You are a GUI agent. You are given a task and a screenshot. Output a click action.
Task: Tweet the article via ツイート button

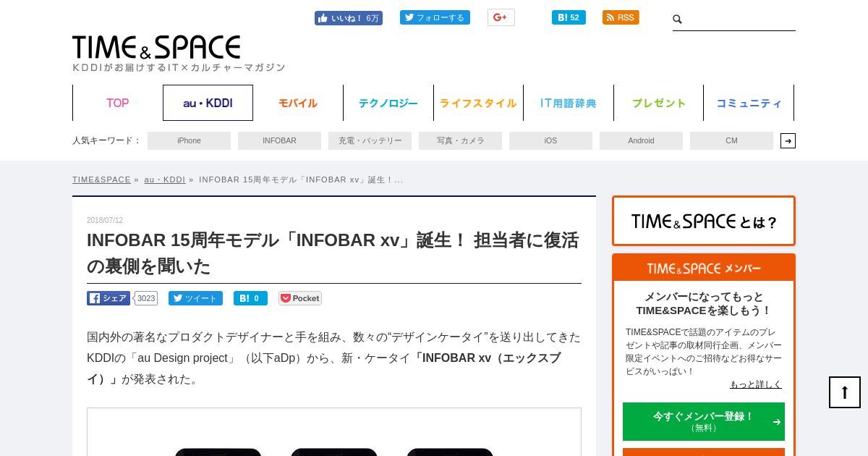tap(195, 298)
